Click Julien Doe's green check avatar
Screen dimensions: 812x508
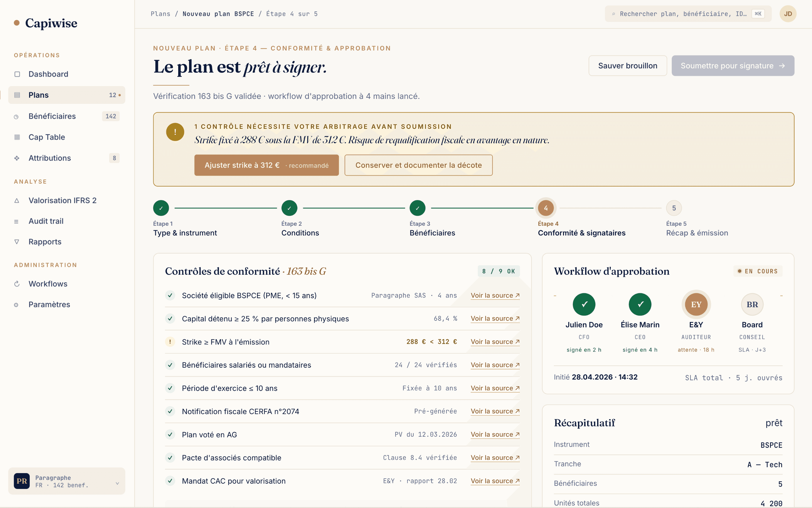(584, 304)
